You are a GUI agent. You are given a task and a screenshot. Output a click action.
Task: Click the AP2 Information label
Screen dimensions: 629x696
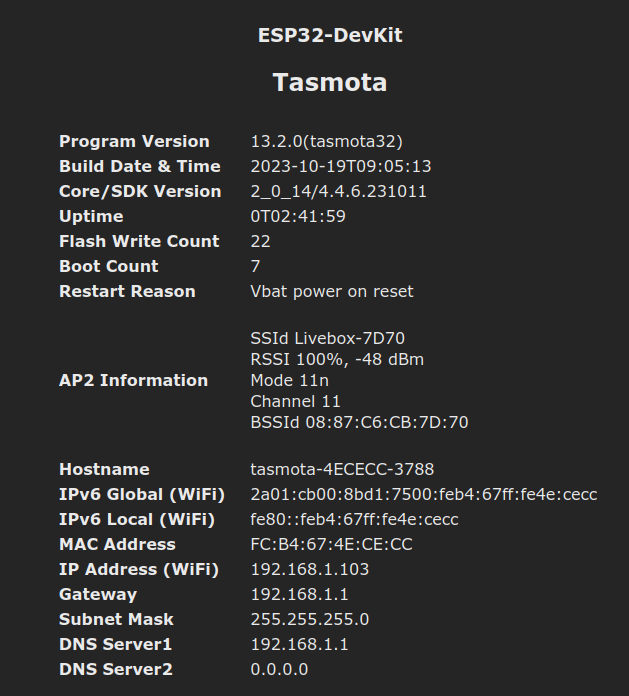(x=133, y=380)
